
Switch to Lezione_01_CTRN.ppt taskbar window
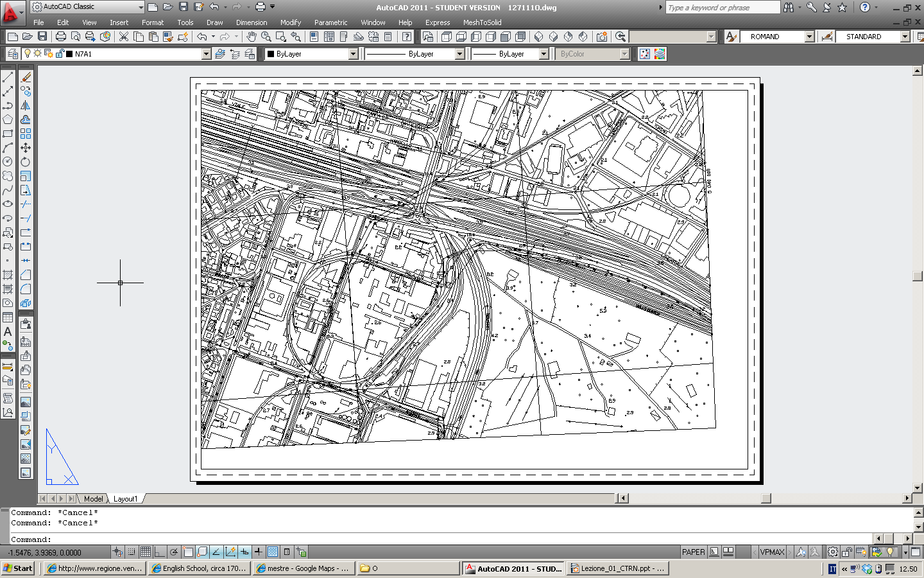coord(617,568)
